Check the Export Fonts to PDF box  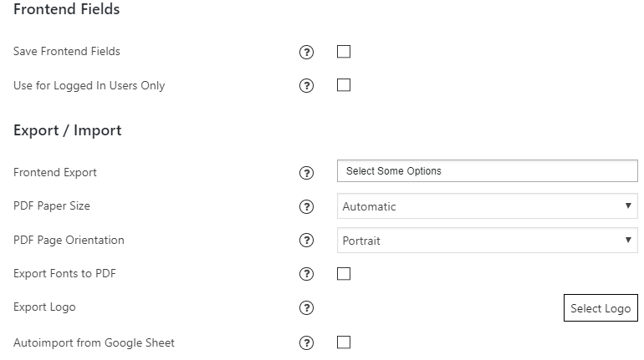coord(344,274)
